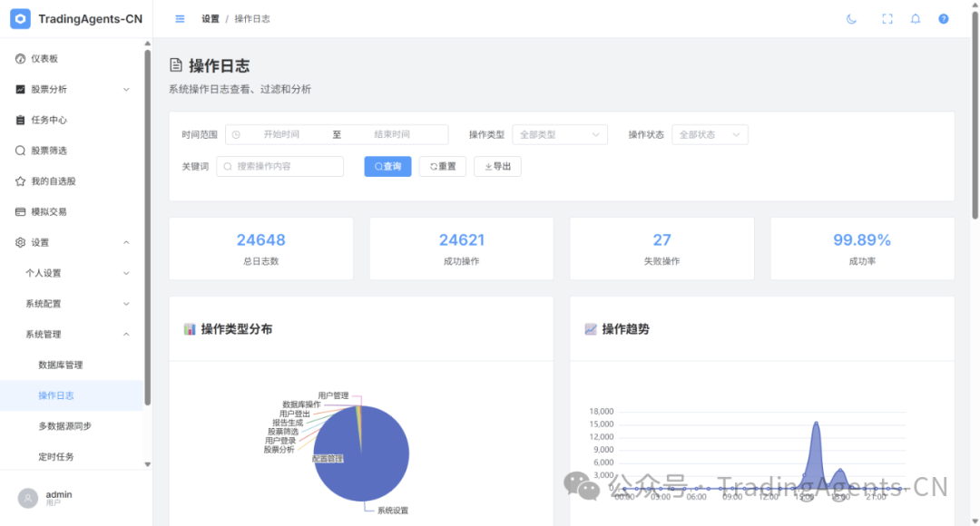
Task: Collapse sidebar with hamburger menu icon
Action: pyautogui.click(x=180, y=19)
